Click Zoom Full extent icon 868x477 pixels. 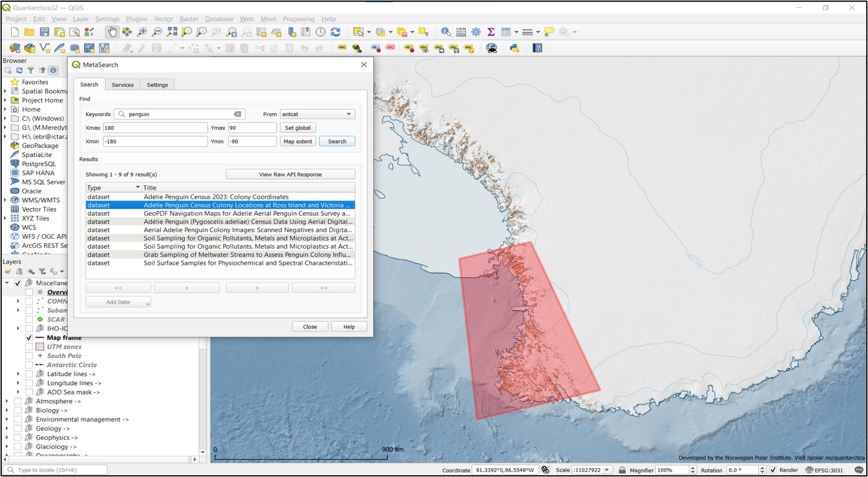pyautogui.click(x=172, y=32)
